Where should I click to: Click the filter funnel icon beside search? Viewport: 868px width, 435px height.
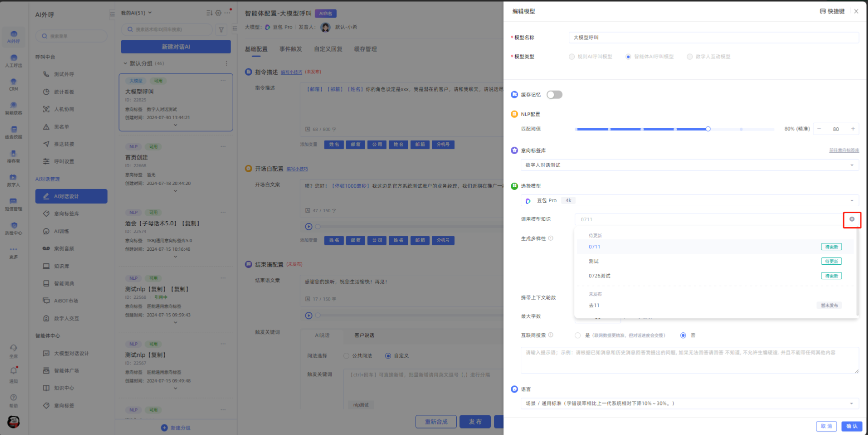(x=221, y=30)
